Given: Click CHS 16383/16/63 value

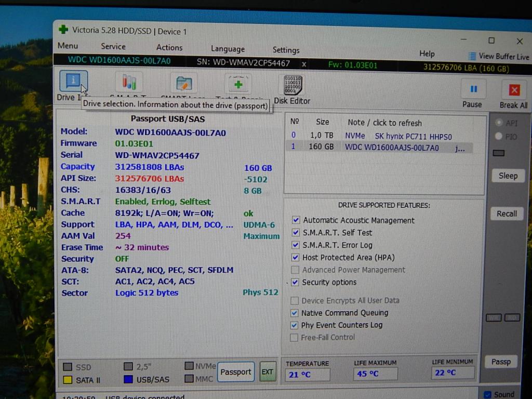Looking at the screenshot, I should point(143,190).
